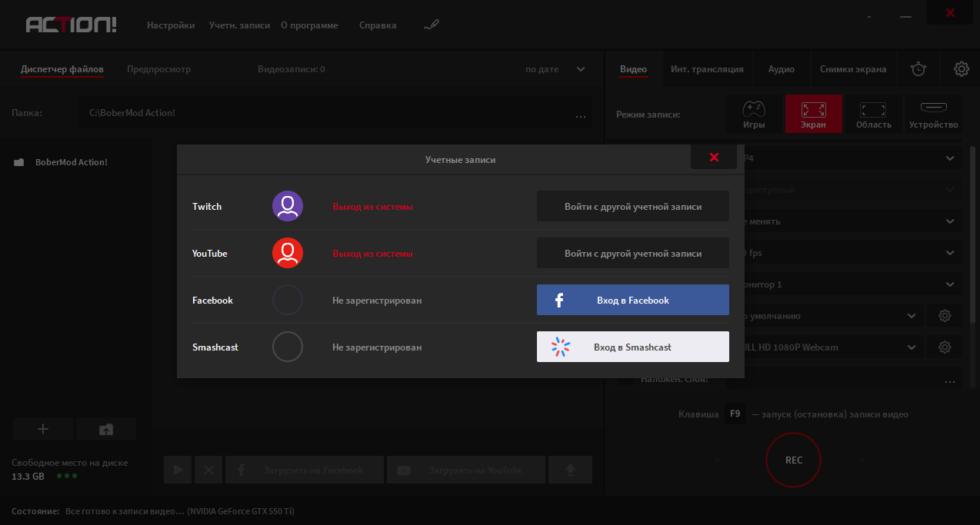The width and height of the screenshot is (980, 525).
Task: Switch to Видео tab
Action: pos(633,69)
